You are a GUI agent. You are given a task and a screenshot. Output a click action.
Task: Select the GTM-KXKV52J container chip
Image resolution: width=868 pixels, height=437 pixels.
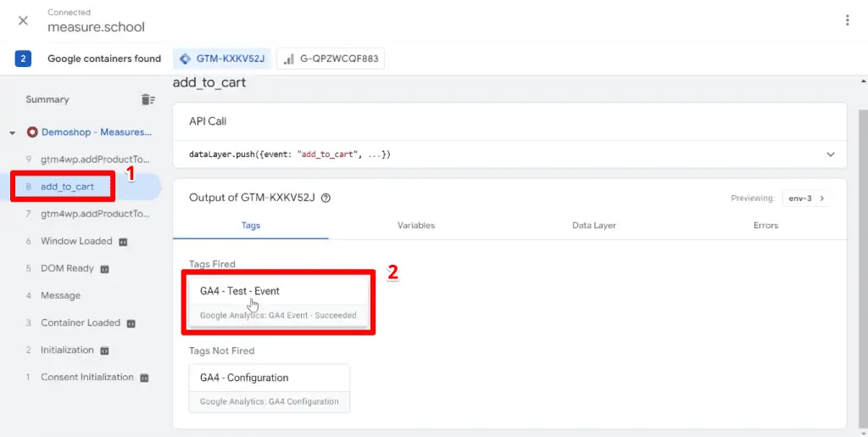(222, 59)
